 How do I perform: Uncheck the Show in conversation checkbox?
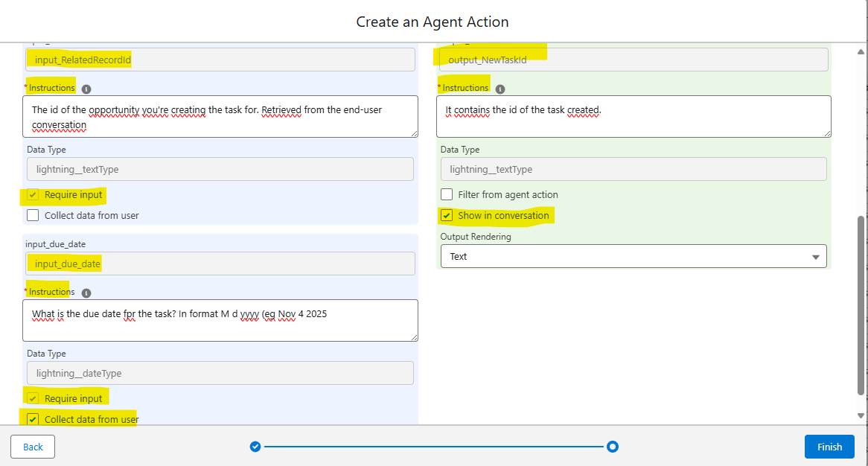[447, 216]
